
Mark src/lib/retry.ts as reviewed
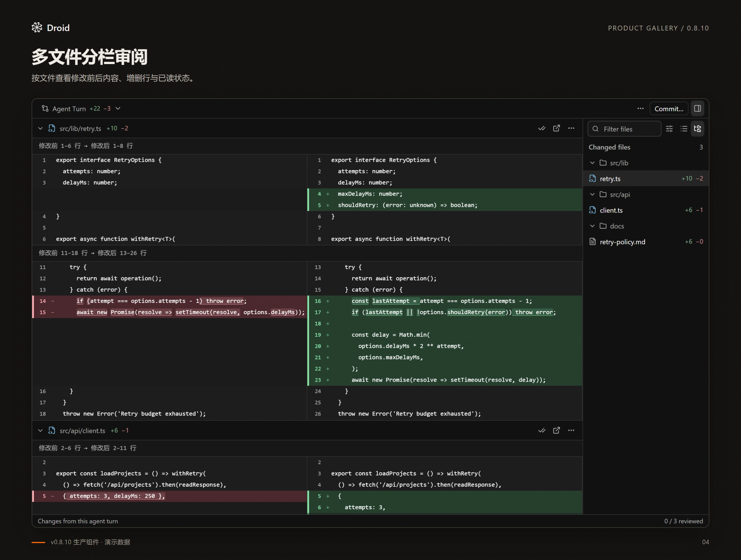[542, 128]
